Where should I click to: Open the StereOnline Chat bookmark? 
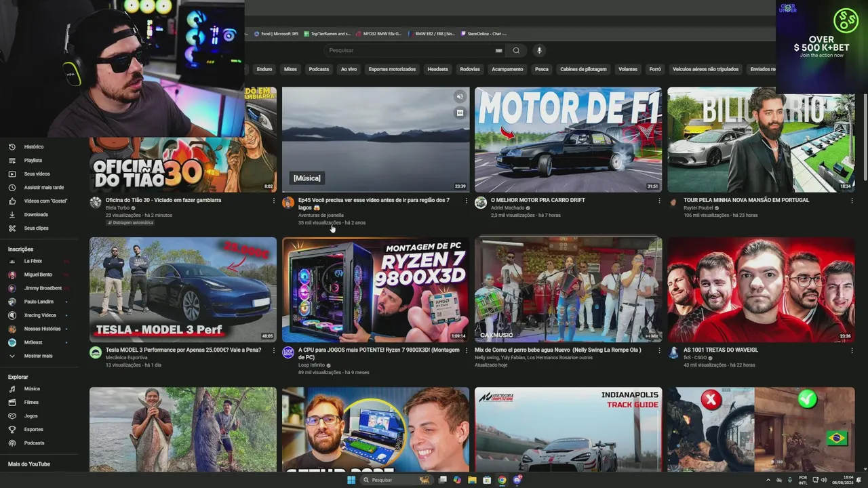pos(484,33)
